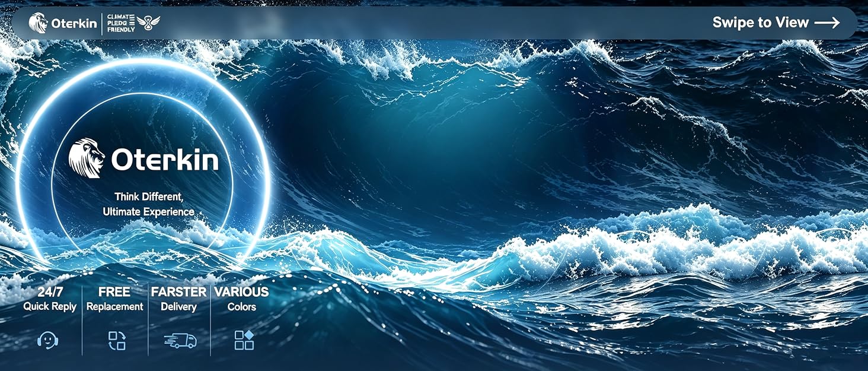Screen dimensions: 868x371
Task: Click the Oterkin lion logo in top bar
Action: [x=38, y=23]
